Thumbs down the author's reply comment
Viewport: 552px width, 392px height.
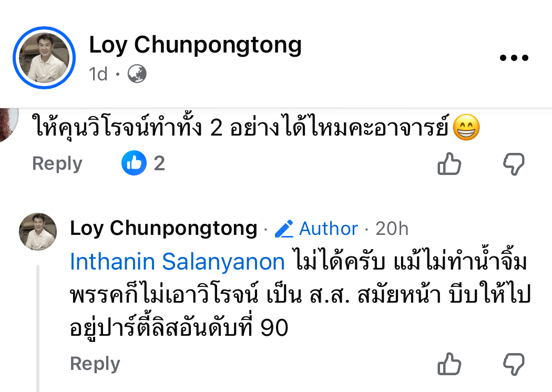click(x=514, y=364)
